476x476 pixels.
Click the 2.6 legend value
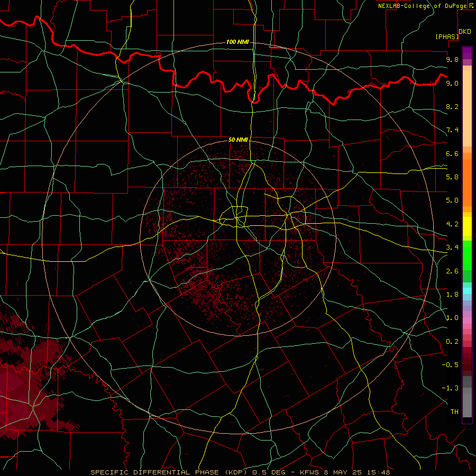tap(452, 271)
